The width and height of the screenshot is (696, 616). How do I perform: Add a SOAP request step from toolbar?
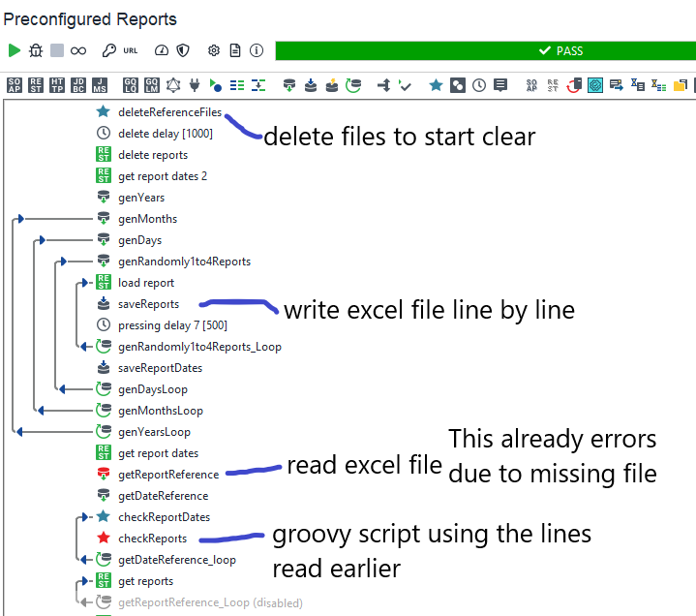(15, 85)
